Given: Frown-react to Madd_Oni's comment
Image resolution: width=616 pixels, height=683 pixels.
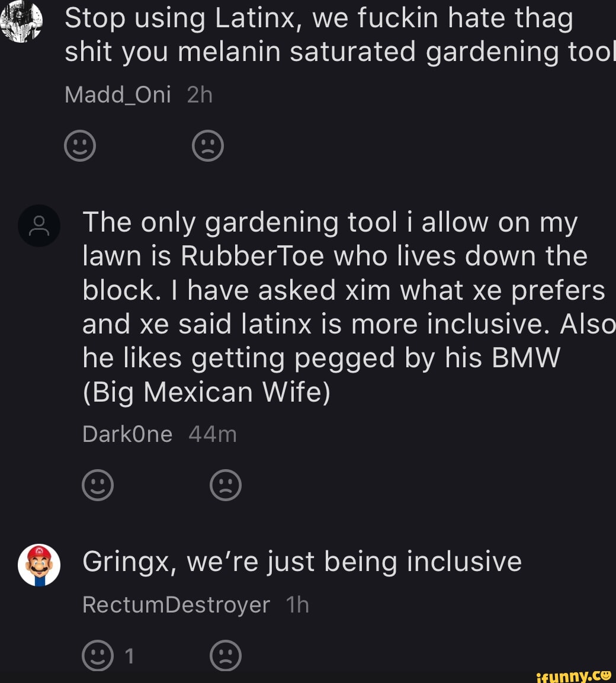Looking at the screenshot, I should [x=208, y=145].
